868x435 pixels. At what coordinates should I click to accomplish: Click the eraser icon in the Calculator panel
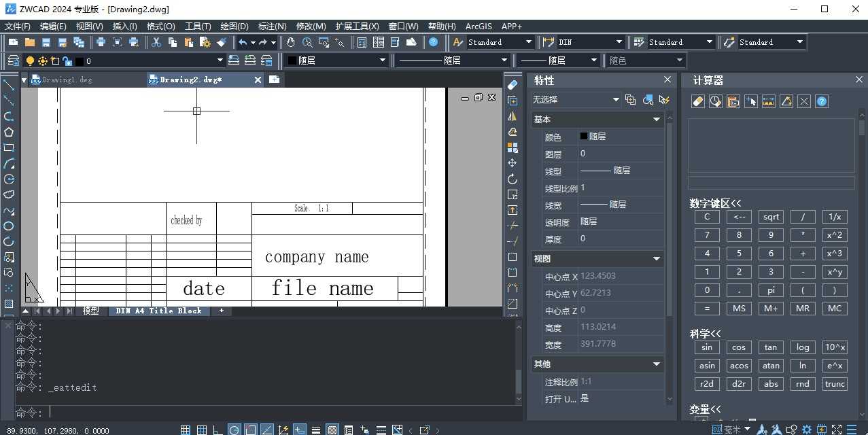[x=697, y=101]
